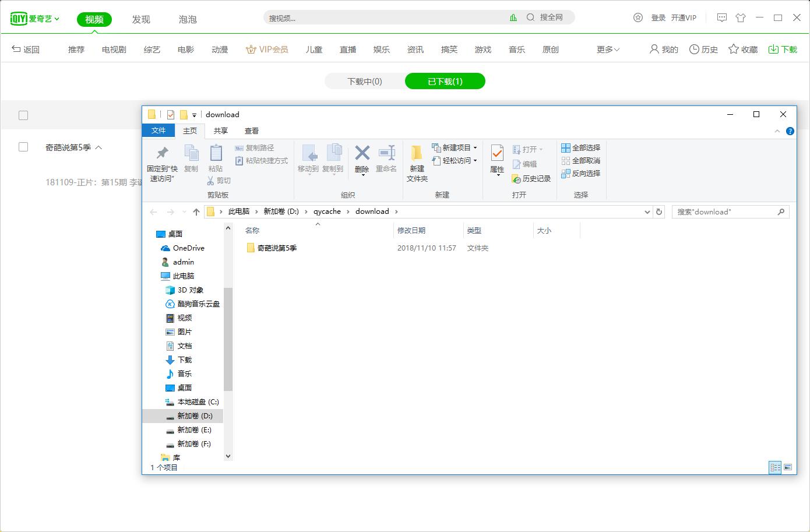Open the 下载中(0) tab
810x532 pixels.
click(x=364, y=81)
